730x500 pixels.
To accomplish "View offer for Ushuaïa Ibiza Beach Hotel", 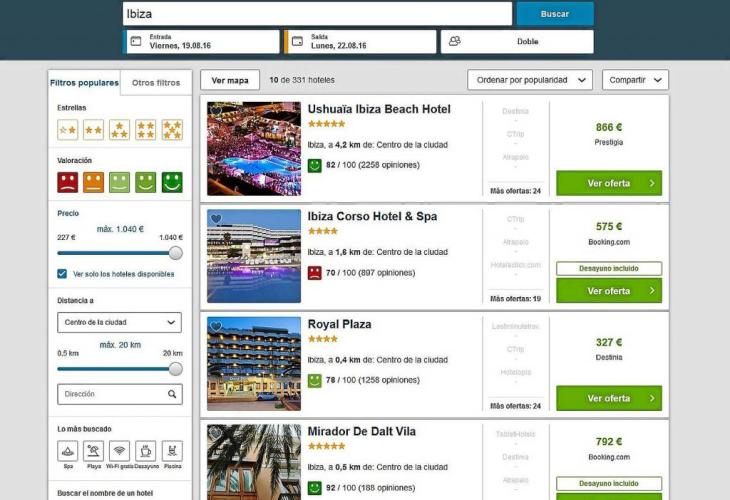I will pyautogui.click(x=609, y=183).
